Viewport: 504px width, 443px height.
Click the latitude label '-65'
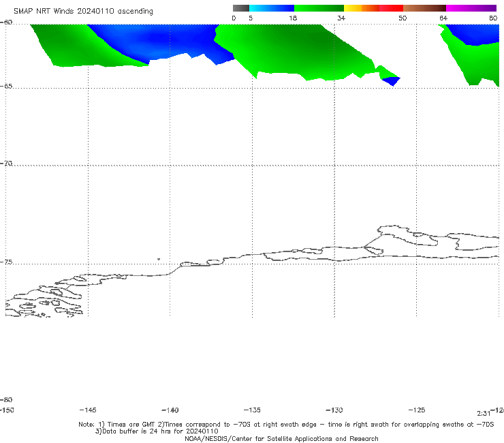click(x=6, y=87)
